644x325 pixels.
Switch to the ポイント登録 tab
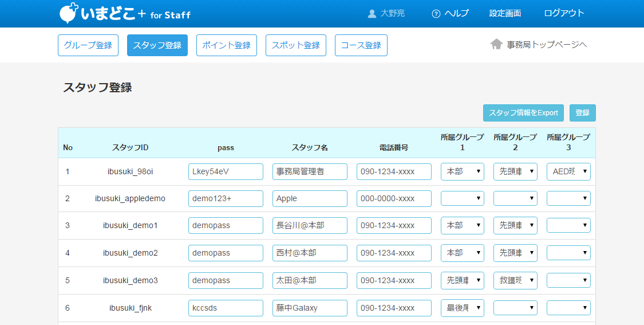[x=227, y=45]
